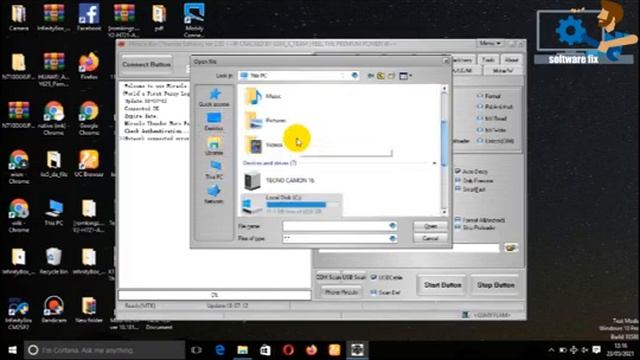Go back using the dialog's back arrow icon
Viewport: 640px width, 360px height.
[371, 76]
